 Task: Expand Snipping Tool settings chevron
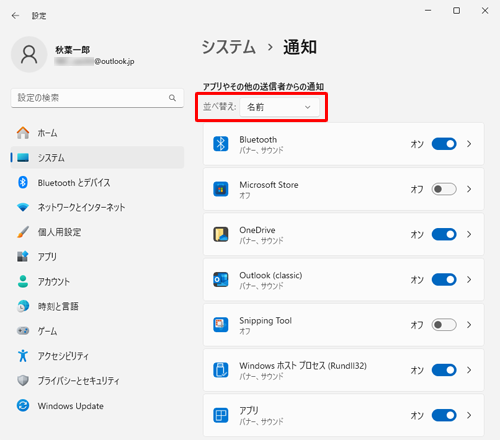point(469,325)
